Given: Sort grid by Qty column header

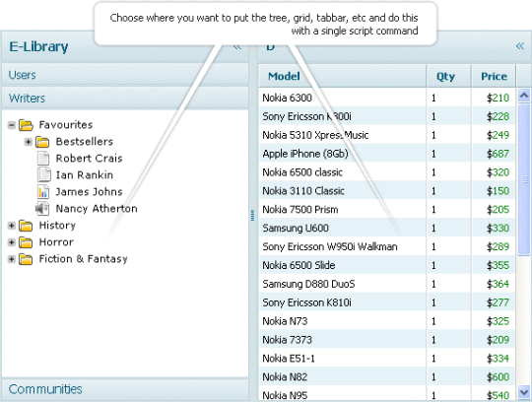Looking at the screenshot, I should [x=449, y=76].
